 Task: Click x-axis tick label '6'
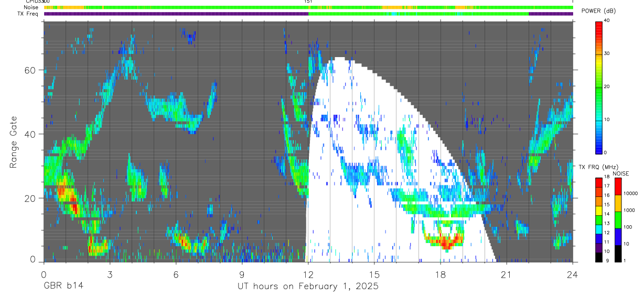point(176,274)
